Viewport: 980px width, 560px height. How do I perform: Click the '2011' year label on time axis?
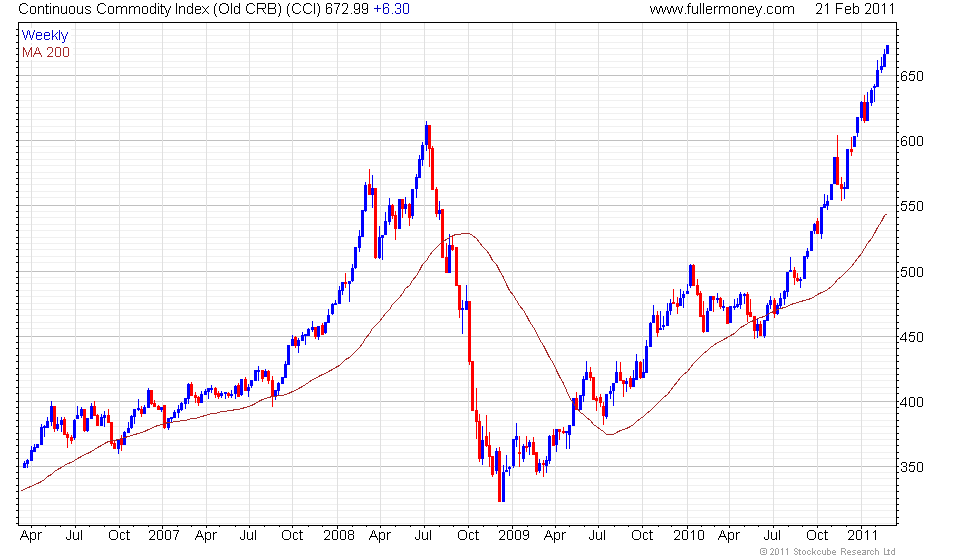tap(862, 535)
